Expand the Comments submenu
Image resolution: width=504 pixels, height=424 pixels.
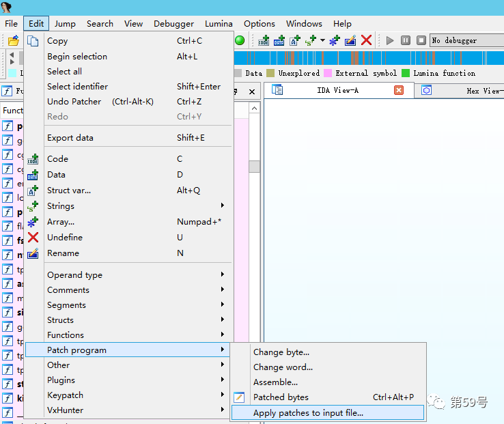[128, 290]
